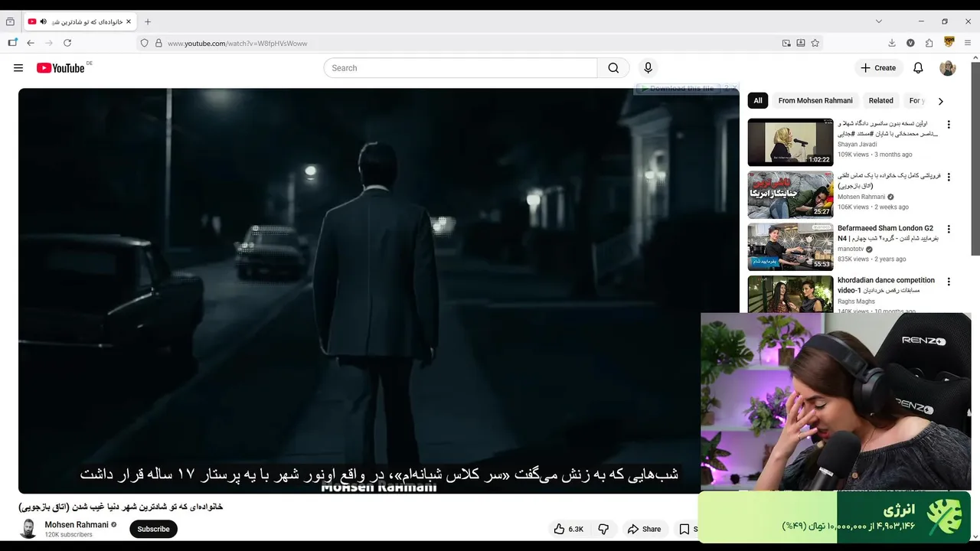Mute the tab via its speaker icon
The width and height of the screenshot is (980, 551).
(43, 21)
